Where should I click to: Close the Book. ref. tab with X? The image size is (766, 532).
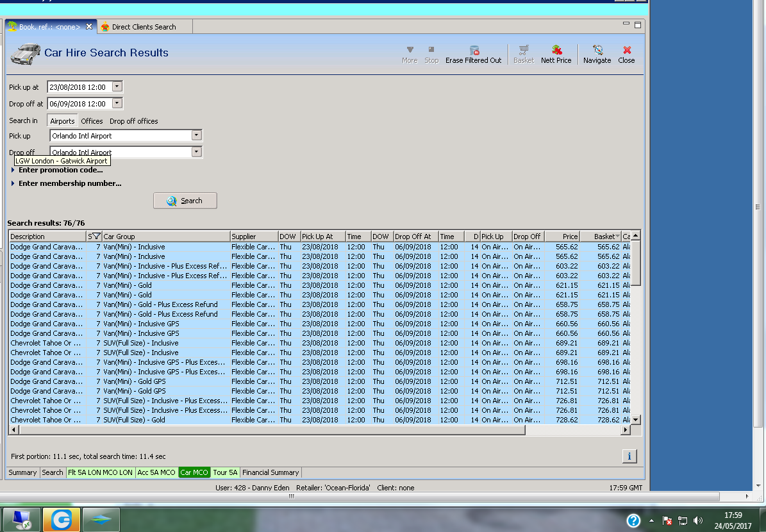tap(89, 26)
